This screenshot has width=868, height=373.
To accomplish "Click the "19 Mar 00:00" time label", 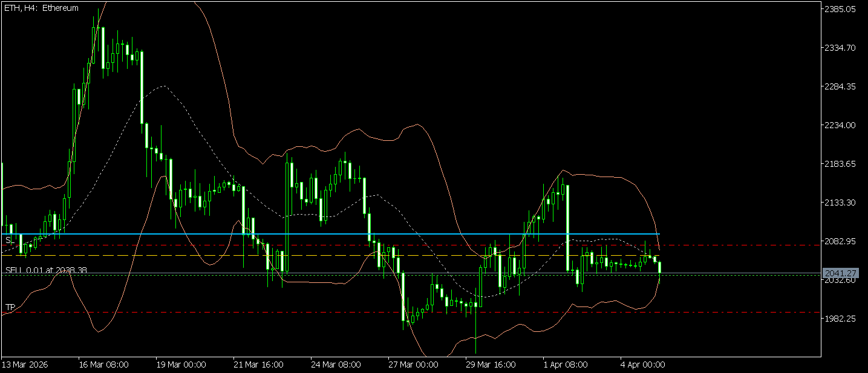I will pos(181,365).
